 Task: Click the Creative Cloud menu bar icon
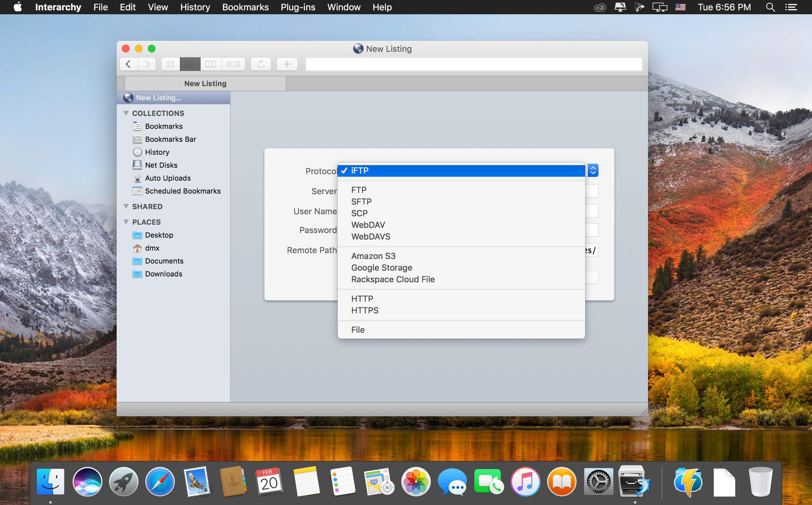coord(600,7)
